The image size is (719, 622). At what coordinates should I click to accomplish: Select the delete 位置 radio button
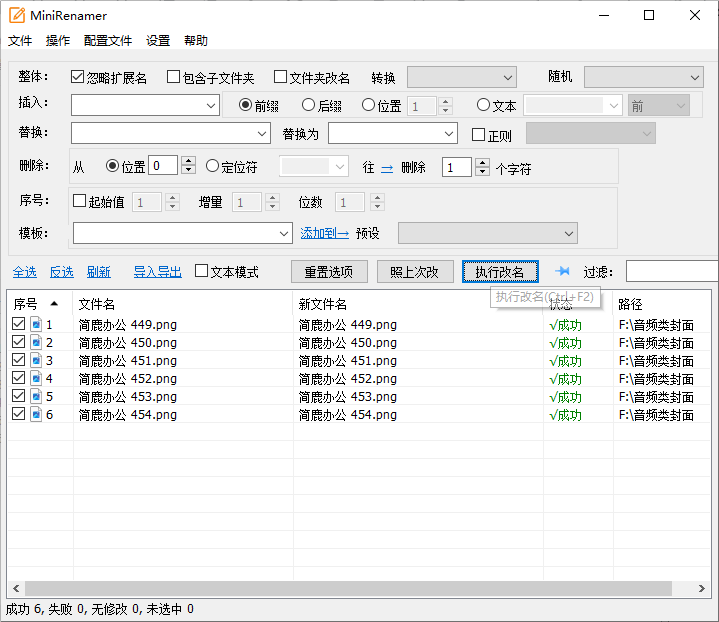[112, 166]
